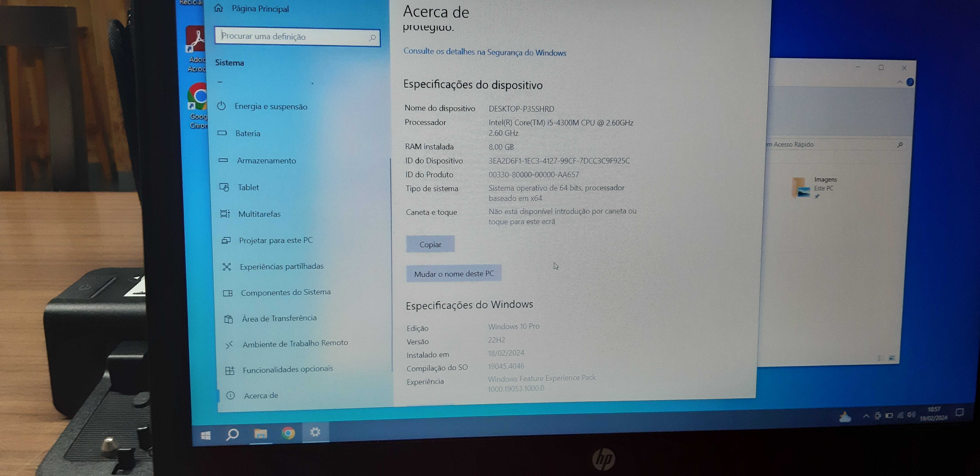Click device name DESKTOP-P35SHRD
Screen dimensions: 980x476
point(521,109)
